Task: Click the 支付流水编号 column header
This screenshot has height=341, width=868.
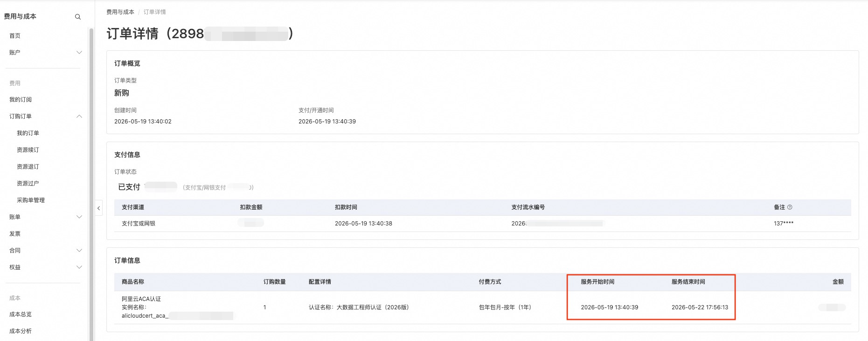Action: [x=528, y=207]
